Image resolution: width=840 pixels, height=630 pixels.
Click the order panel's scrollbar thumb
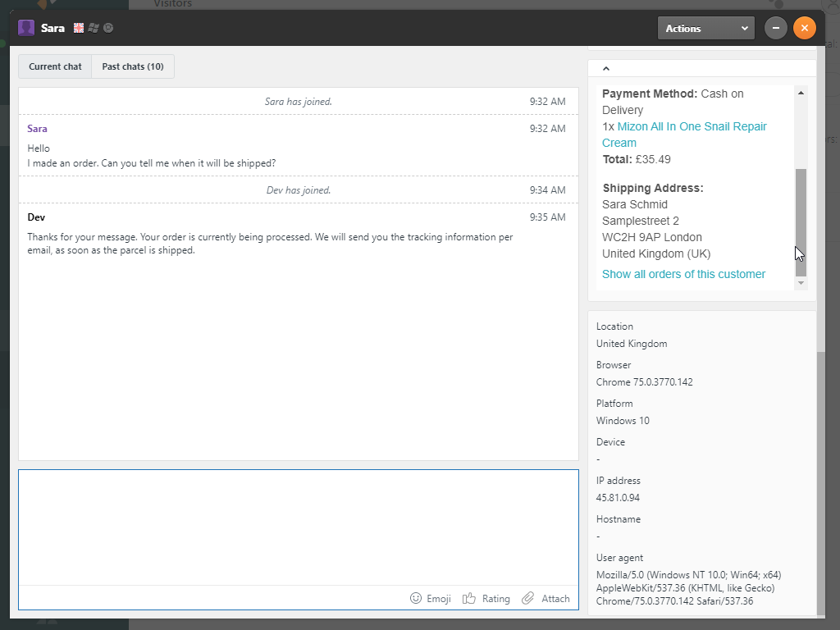coord(801,221)
